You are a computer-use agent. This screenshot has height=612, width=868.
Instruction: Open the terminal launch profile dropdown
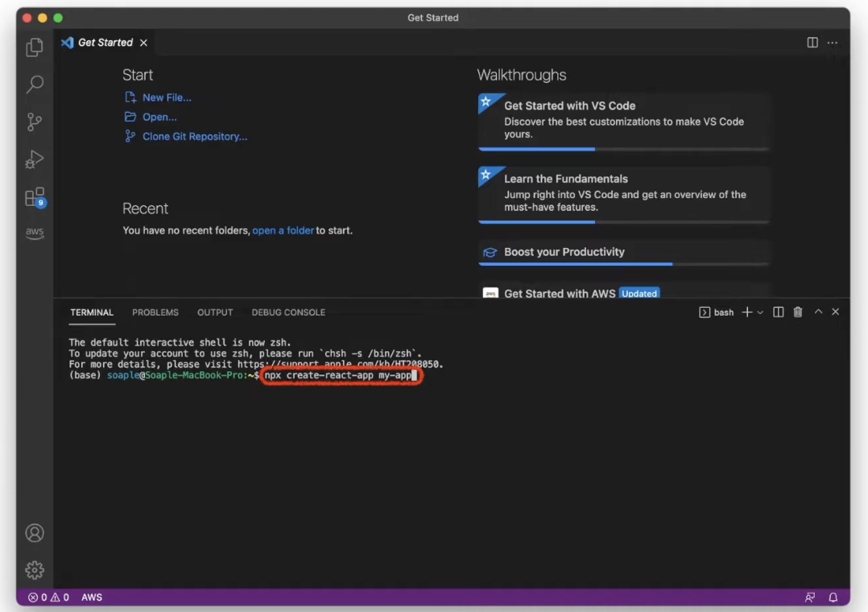point(759,312)
